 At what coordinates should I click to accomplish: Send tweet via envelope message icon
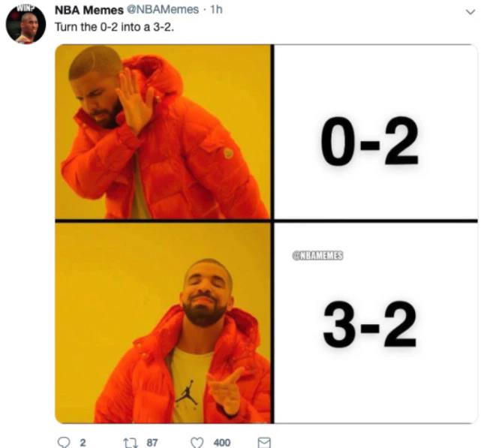point(264,443)
